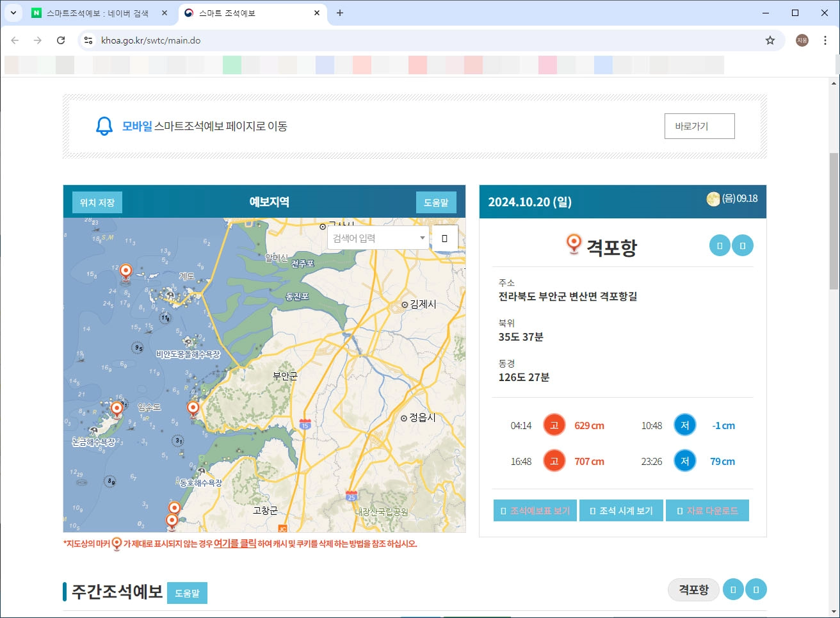Viewport: 840px width, 618px height.
Task: Click the 조석예보표 보기 button
Action: point(535,510)
